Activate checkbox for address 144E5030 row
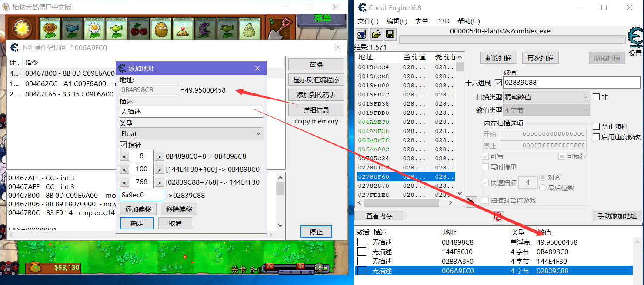Screen dimensions: 644x285 pyautogui.click(x=362, y=252)
